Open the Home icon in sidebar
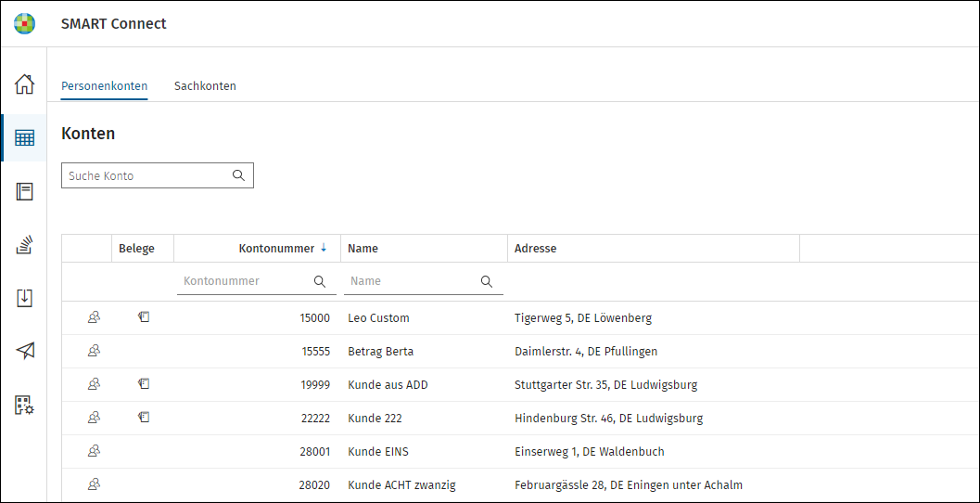The width and height of the screenshot is (980, 503). (x=24, y=84)
